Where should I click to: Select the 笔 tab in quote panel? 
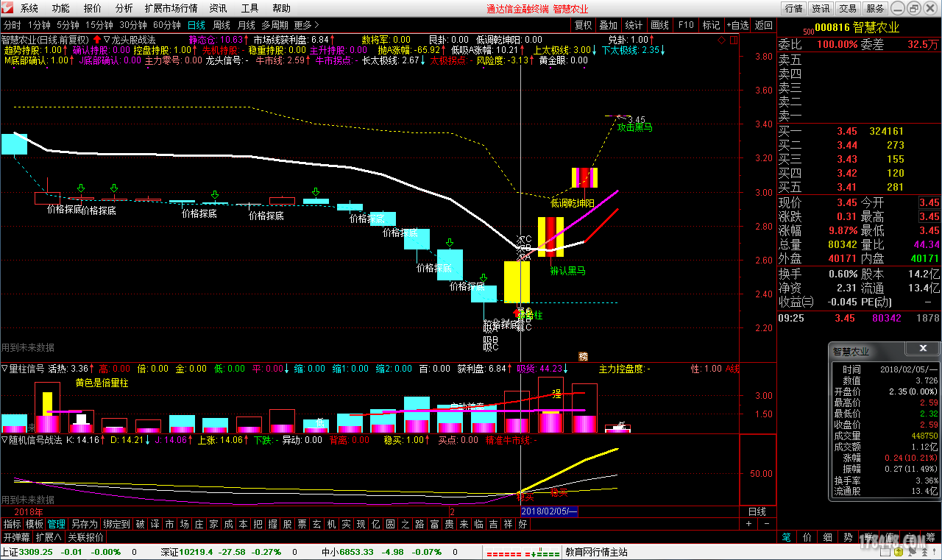point(786,537)
